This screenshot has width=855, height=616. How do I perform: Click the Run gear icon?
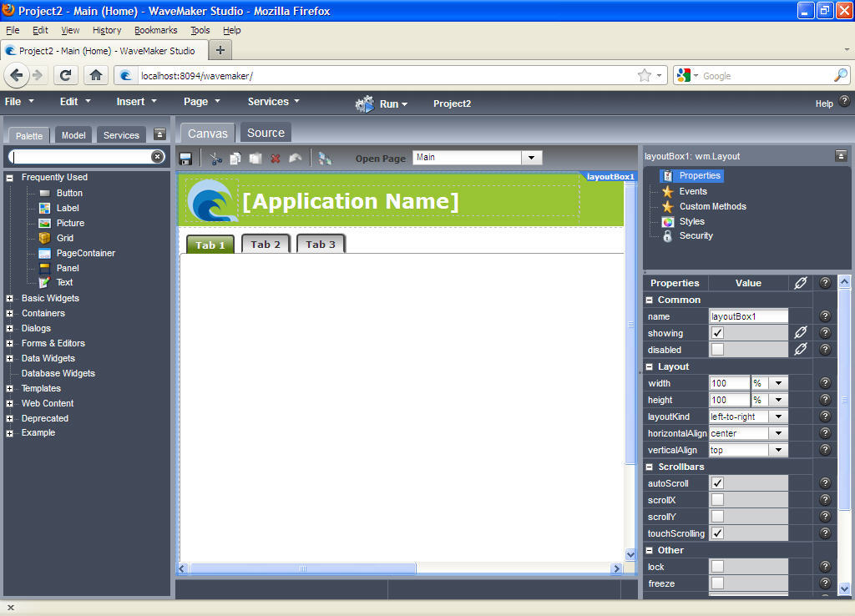(x=365, y=104)
